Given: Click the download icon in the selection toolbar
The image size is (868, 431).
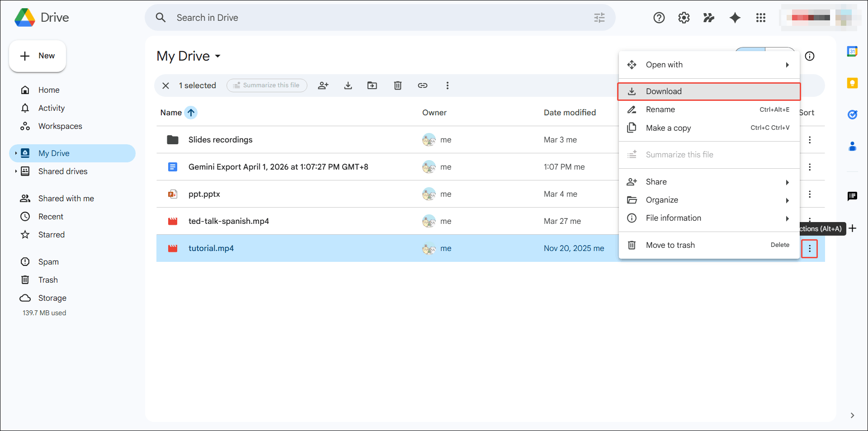Looking at the screenshot, I should (x=348, y=85).
